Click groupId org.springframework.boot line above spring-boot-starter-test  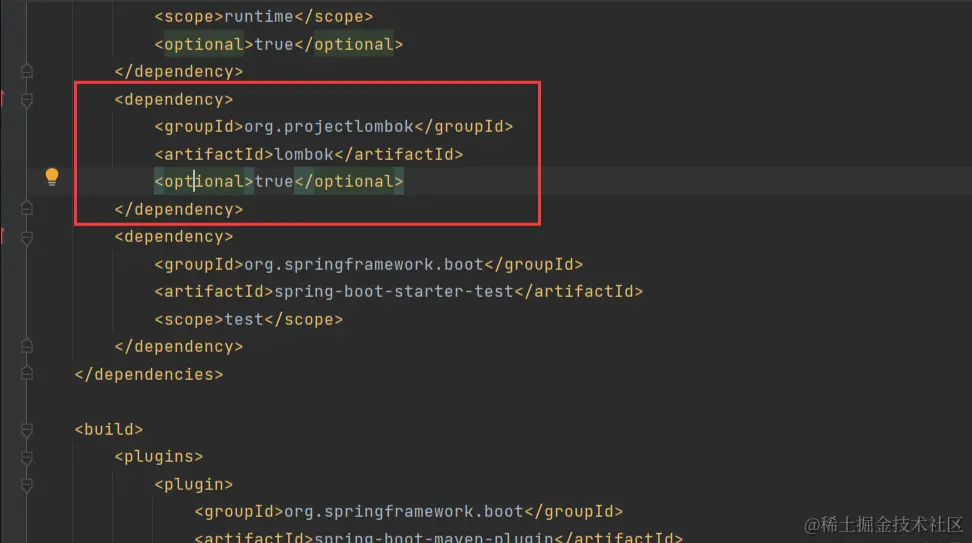point(368,265)
